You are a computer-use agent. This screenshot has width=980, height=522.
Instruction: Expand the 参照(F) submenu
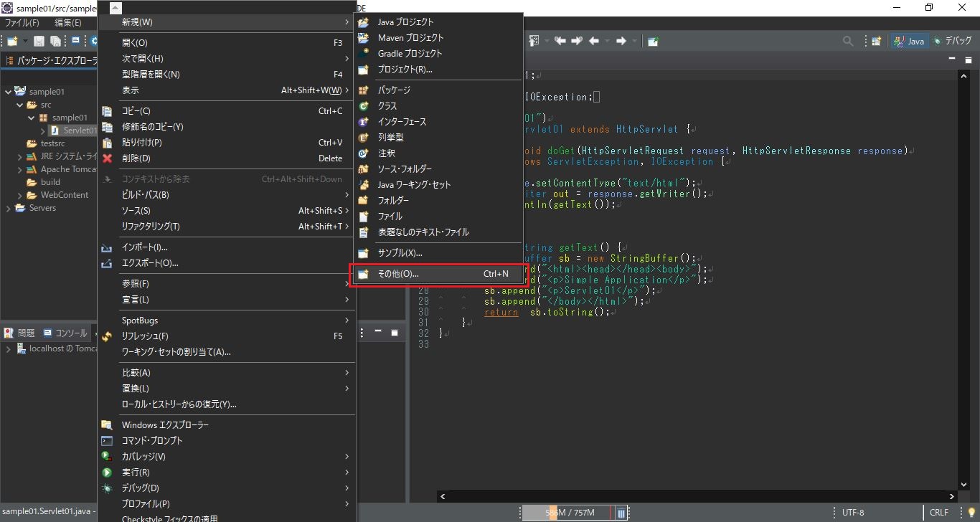pos(227,284)
